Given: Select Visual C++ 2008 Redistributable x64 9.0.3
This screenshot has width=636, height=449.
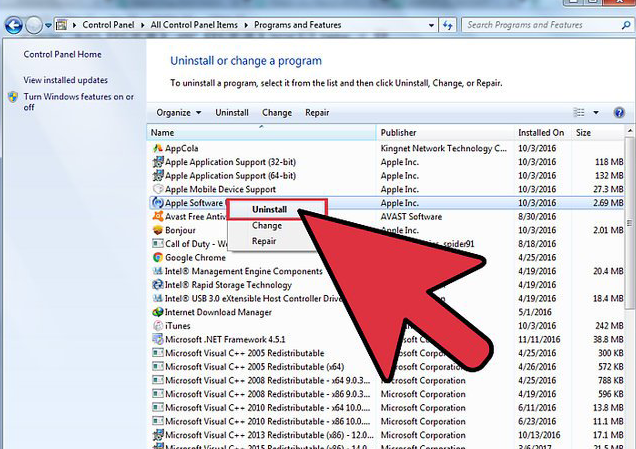Looking at the screenshot, I should 268,380.
